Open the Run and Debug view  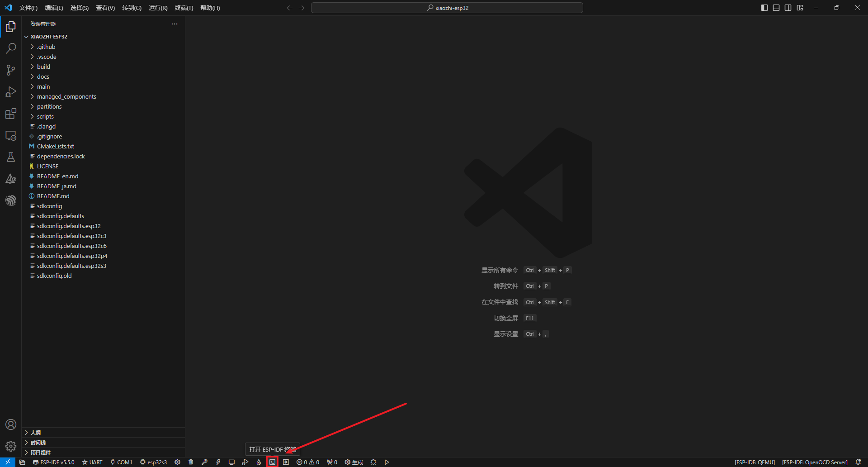[11, 92]
